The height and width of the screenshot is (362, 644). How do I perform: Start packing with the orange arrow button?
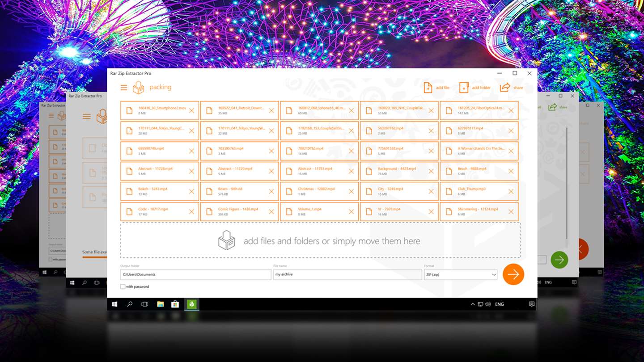(513, 274)
